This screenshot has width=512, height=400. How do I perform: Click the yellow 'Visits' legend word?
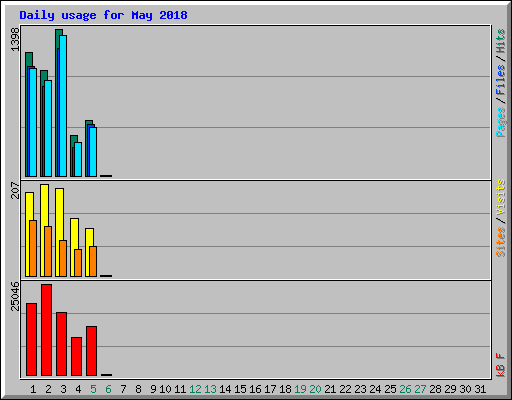coord(501,197)
